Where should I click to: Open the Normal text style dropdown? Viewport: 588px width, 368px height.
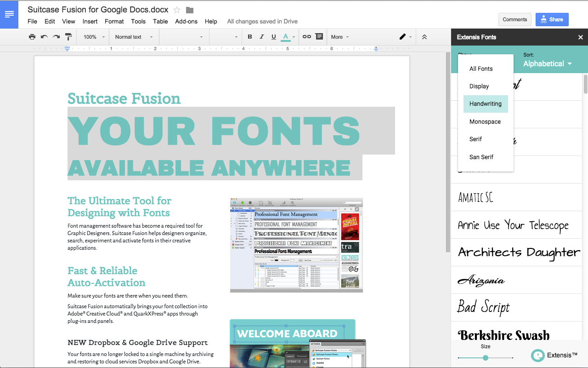(133, 37)
